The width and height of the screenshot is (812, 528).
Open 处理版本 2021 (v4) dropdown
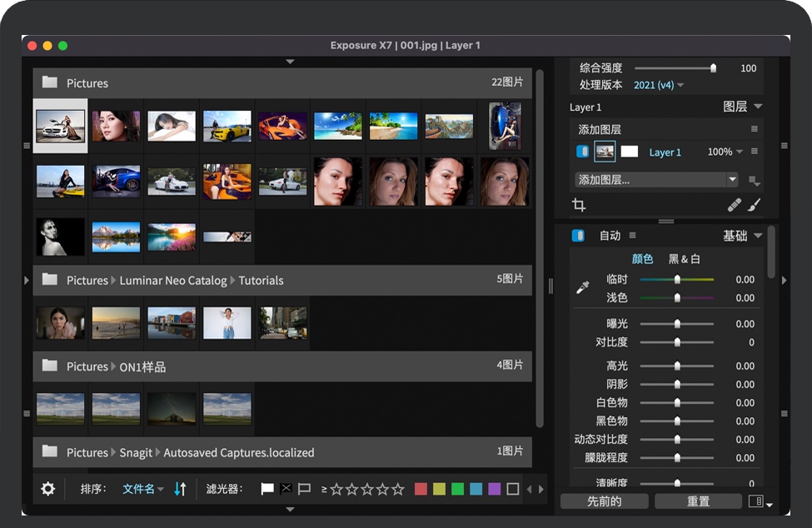659,85
